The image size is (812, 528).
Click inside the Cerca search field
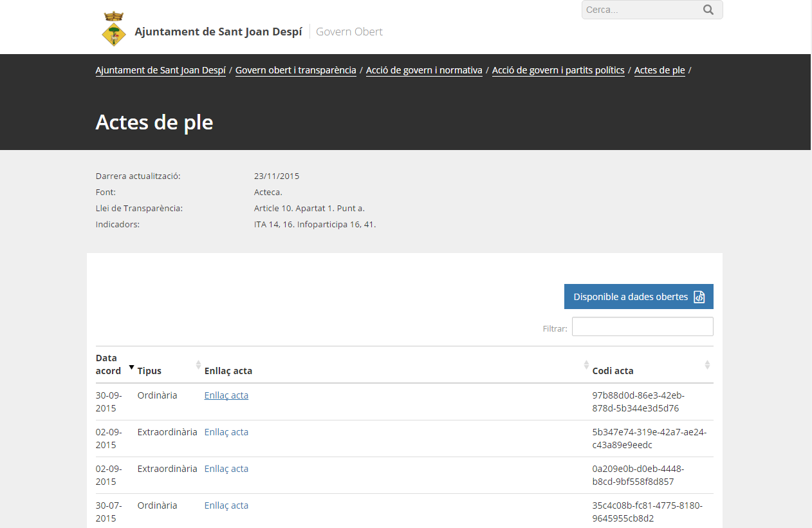point(640,10)
